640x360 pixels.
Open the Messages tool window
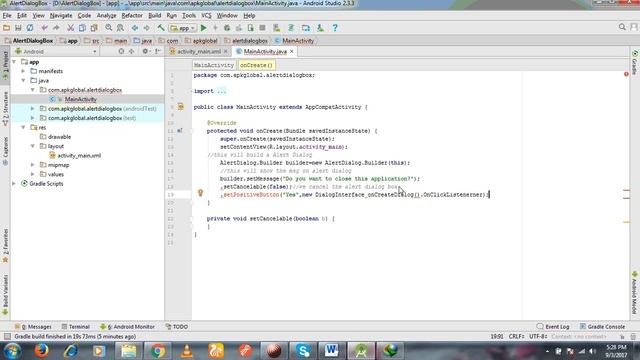pos(33,327)
